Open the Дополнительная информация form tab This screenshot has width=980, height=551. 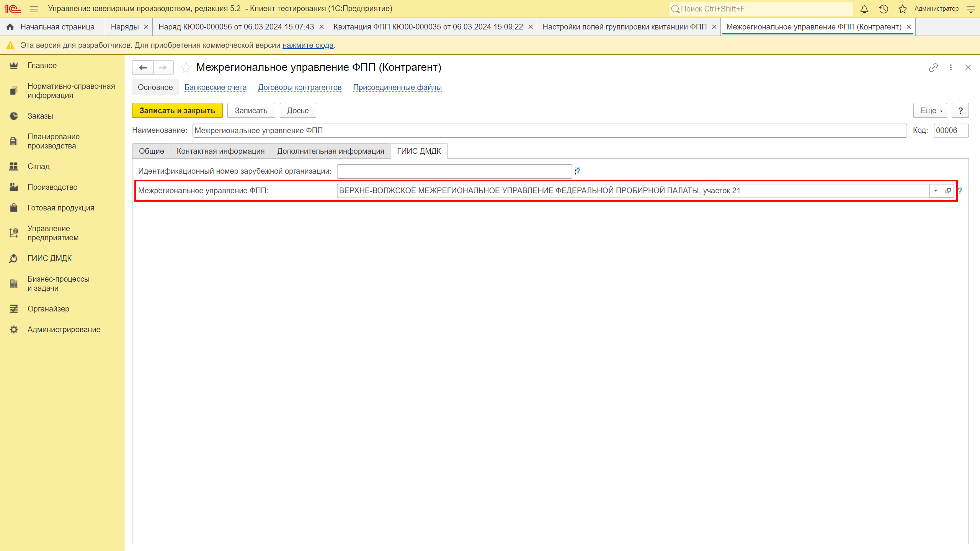click(x=331, y=151)
